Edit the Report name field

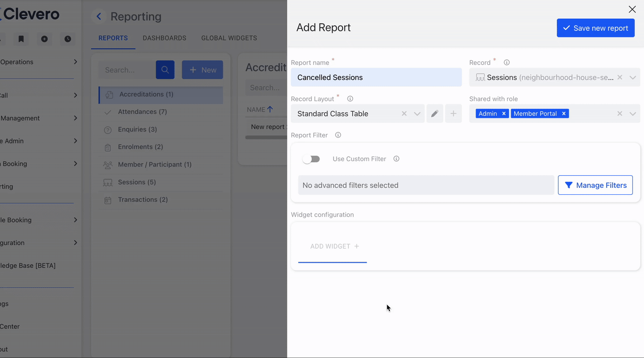(376, 78)
